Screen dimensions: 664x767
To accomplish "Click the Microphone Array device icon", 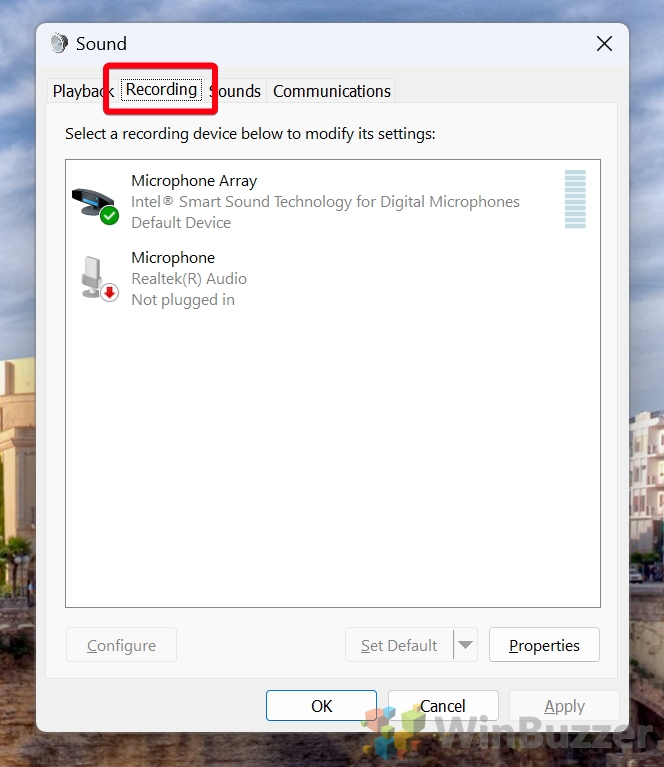I will point(95,205).
